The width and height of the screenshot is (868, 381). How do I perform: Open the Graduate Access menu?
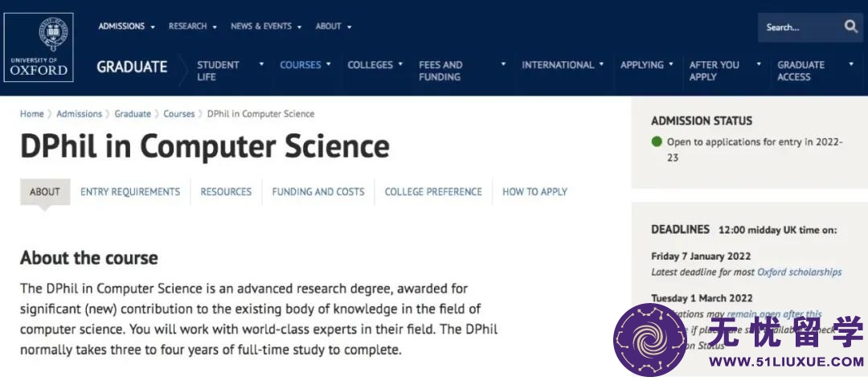(815, 70)
